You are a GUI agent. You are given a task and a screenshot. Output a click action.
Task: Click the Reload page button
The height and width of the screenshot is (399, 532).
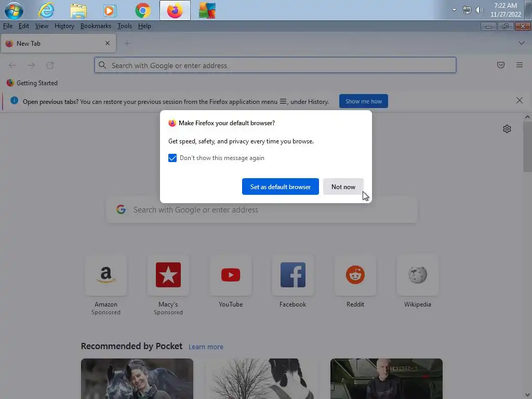point(50,65)
